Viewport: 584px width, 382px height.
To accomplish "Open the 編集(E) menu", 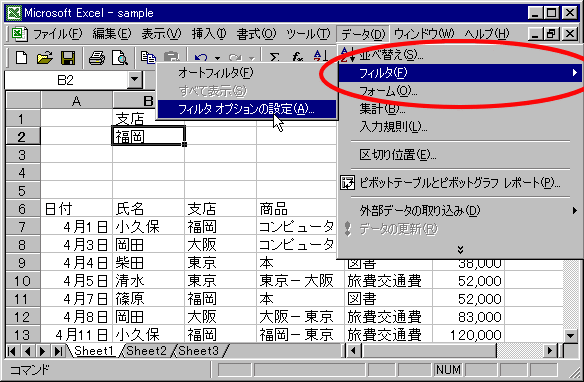I will [112, 34].
